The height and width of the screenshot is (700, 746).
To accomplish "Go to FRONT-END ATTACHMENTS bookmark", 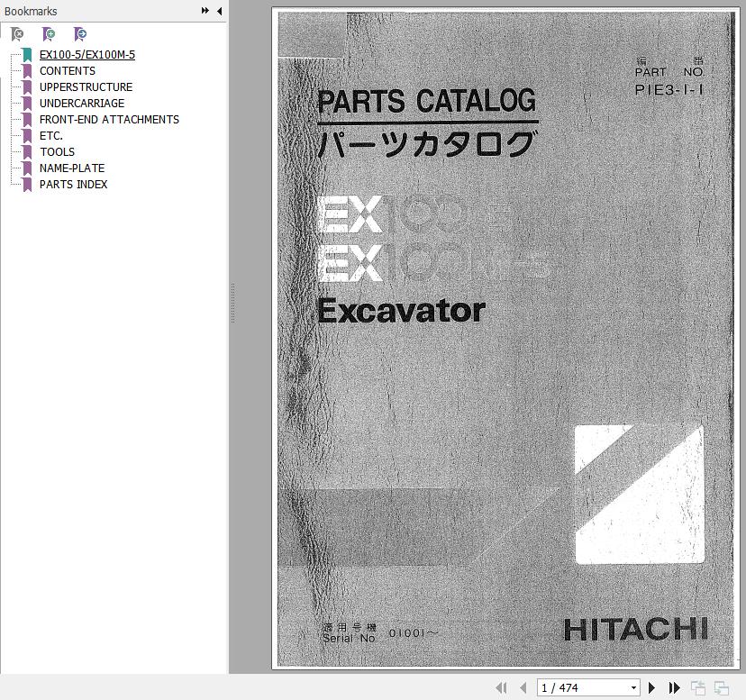I will coord(109,120).
